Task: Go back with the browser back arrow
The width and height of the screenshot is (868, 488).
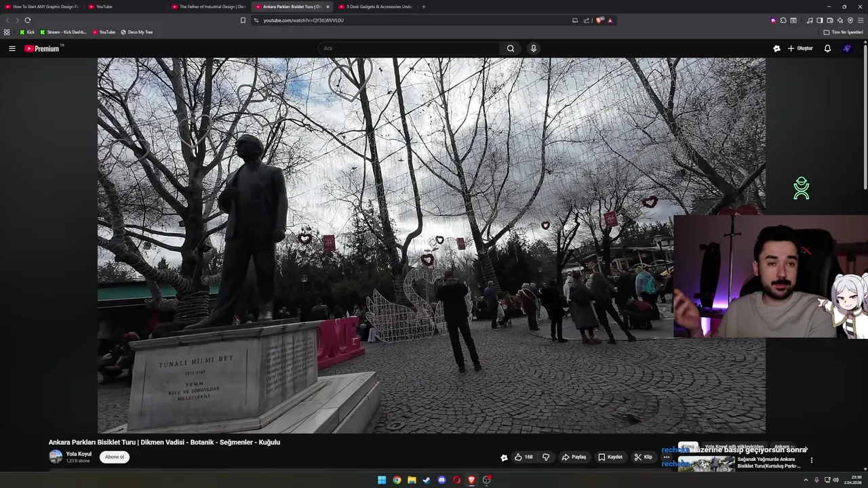Action: pyautogui.click(x=8, y=20)
